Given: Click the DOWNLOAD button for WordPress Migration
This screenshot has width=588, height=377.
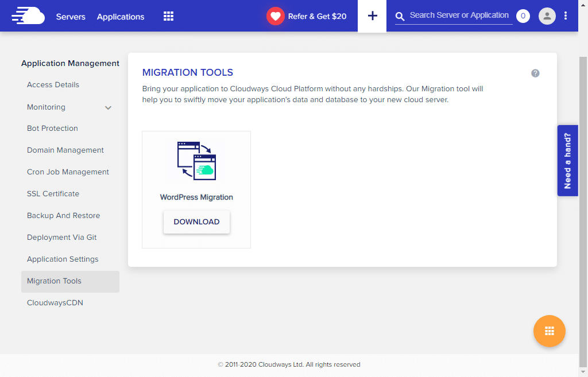Looking at the screenshot, I should (x=196, y=221).
